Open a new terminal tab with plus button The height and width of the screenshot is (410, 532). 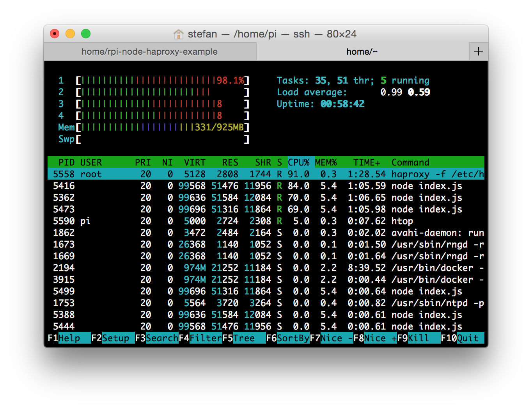click(x=479, y=51)
